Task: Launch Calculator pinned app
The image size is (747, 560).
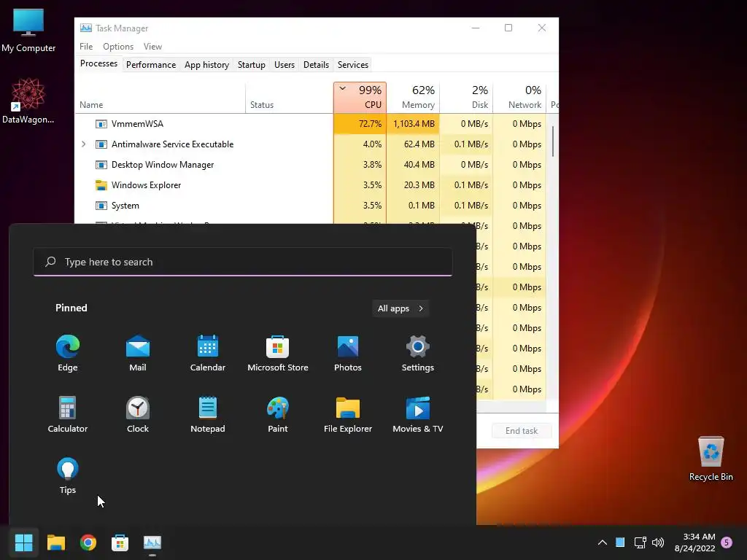Action: pyautogui.click(x=68, y=414)
